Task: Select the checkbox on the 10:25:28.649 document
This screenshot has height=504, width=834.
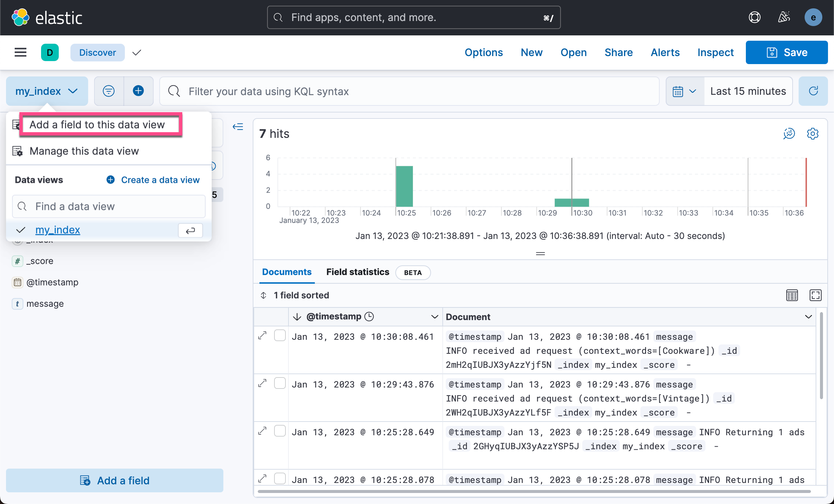Action: [280, 431]
